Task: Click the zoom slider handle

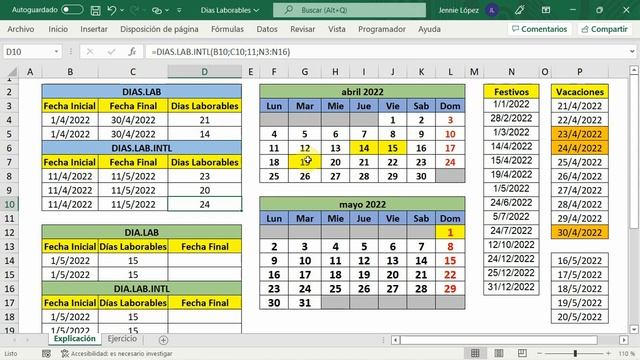Action: tap(575, 353)
